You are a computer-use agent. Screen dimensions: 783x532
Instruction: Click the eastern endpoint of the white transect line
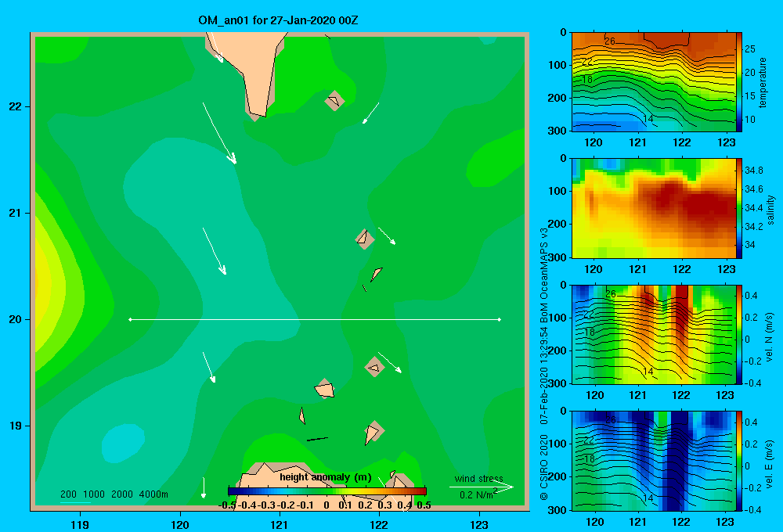(x=500, y=319)
